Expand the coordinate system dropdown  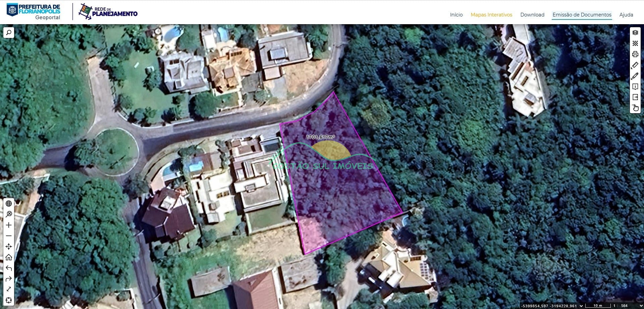581,306
